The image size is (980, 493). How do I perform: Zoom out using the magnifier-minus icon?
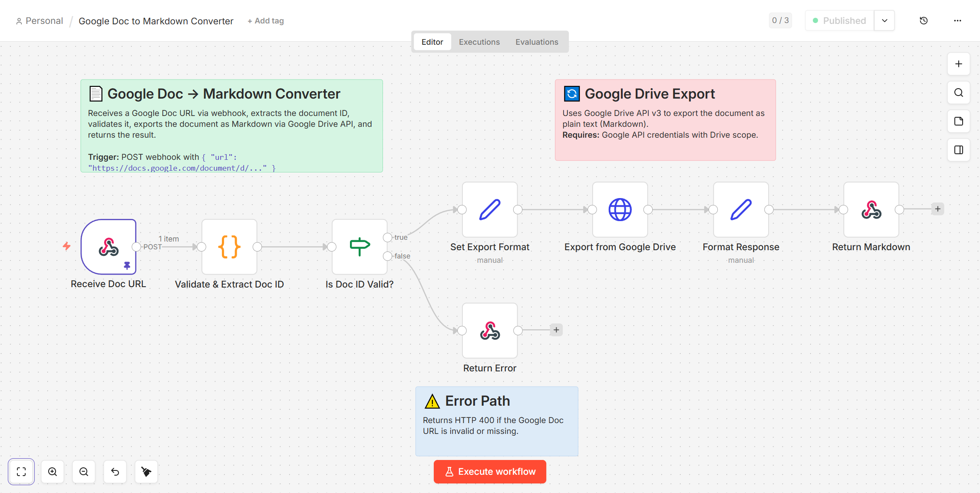(x=84, y=471)
